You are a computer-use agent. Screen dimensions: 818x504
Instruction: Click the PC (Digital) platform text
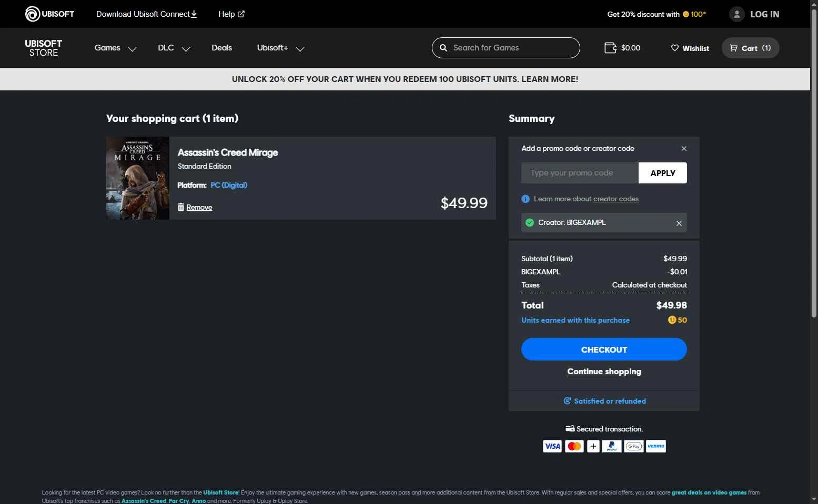coord(229,185)
